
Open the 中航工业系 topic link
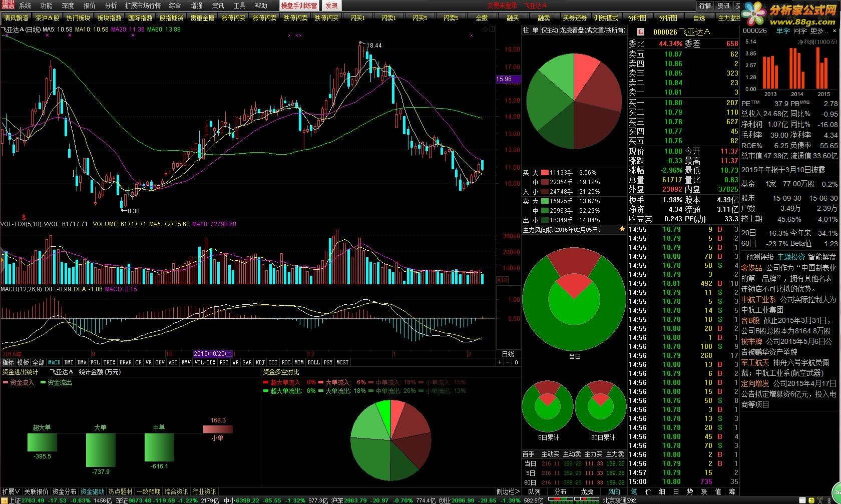click(758, 299)
